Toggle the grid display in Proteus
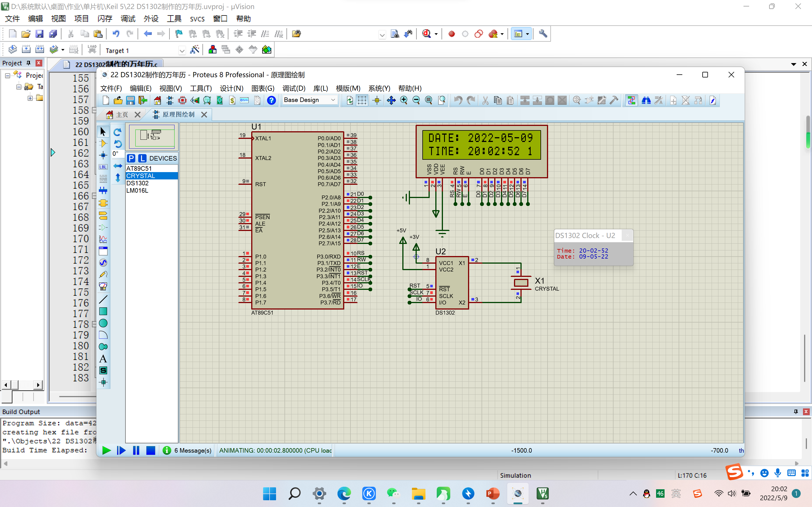 362,100
